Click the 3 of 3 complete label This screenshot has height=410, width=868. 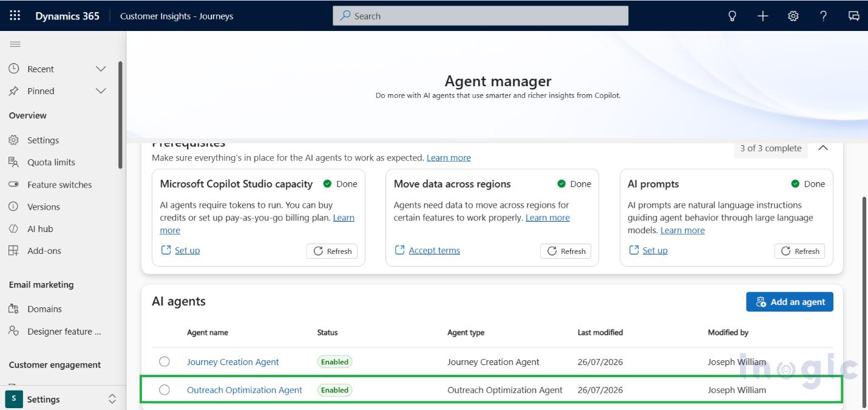[x=771, y=148]
